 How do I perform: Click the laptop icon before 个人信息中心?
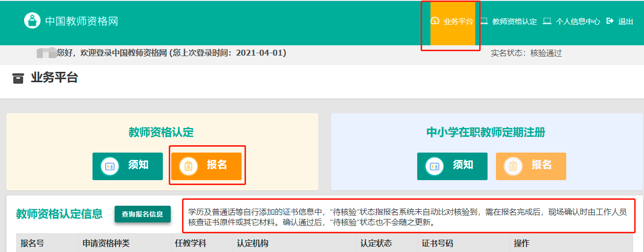click(547, 21)
